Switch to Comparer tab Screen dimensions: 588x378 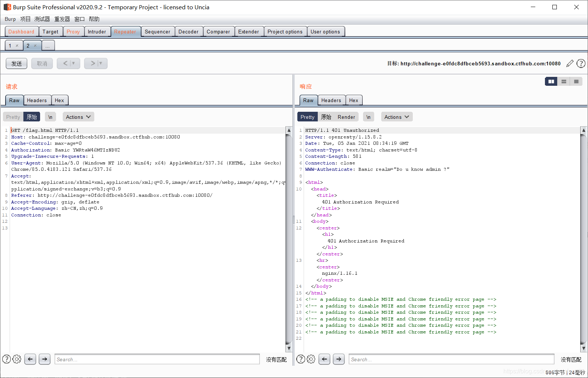point(218,32)
